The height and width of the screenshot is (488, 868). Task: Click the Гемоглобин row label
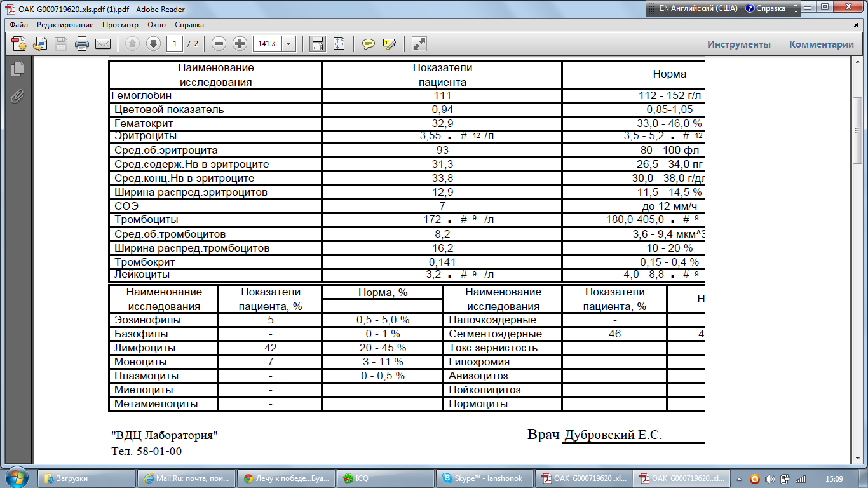(x=141, y=96)
